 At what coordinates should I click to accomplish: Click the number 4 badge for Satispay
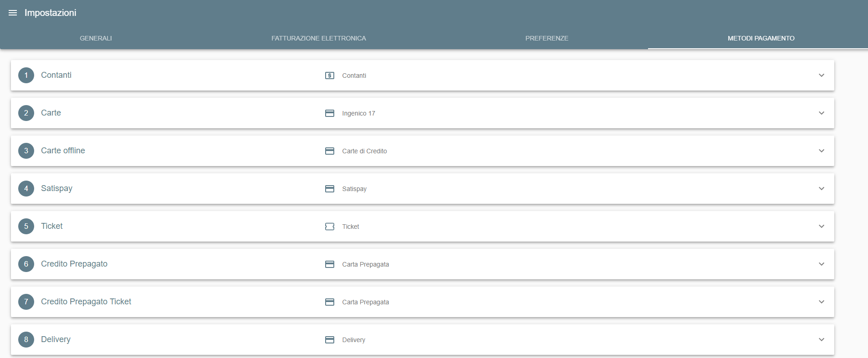tap(26, 188)
